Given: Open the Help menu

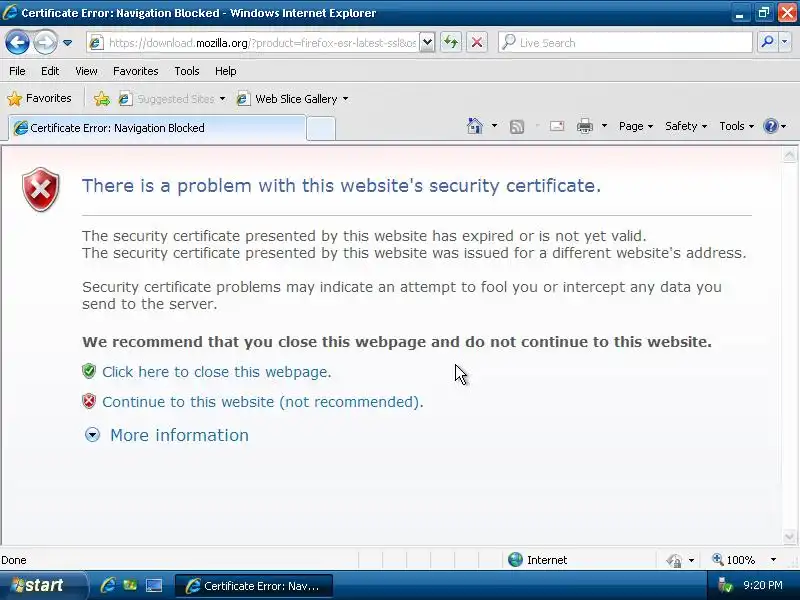Looking at the screenshot, I should coord(226,71).
